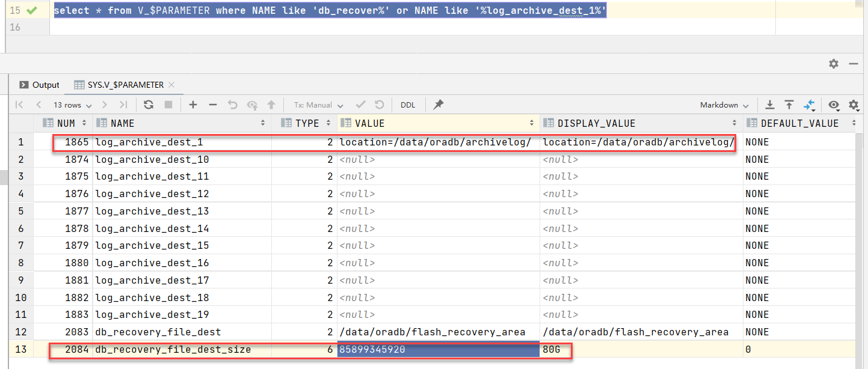The width and height of the screenshot is (868, 369).
Task: Revert selected changes icon
Action: [233, 105]
